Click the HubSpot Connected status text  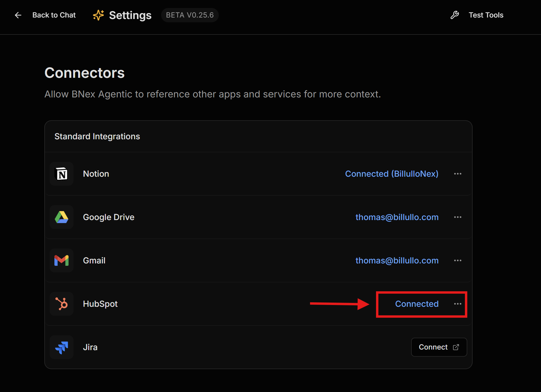click(x=416, y=304)
